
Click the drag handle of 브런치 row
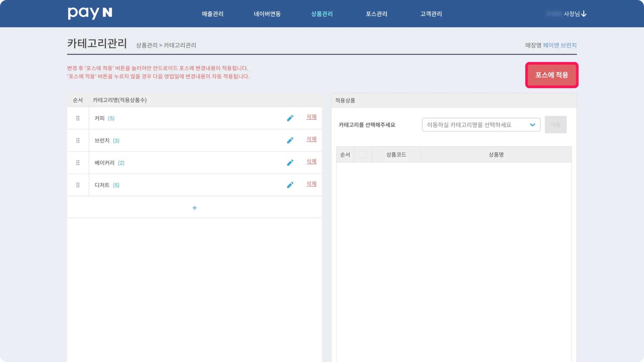click(x=78, y=140)
